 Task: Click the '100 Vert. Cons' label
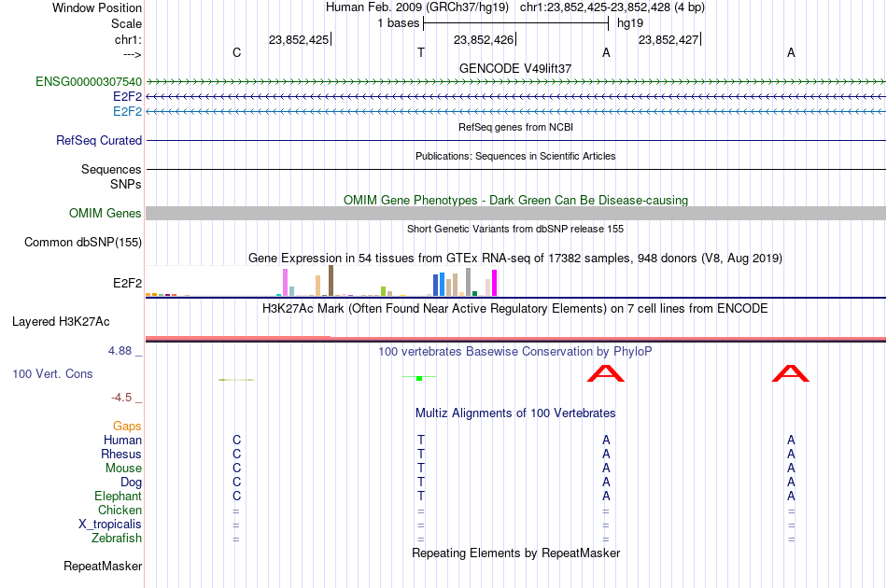[52, 373]
